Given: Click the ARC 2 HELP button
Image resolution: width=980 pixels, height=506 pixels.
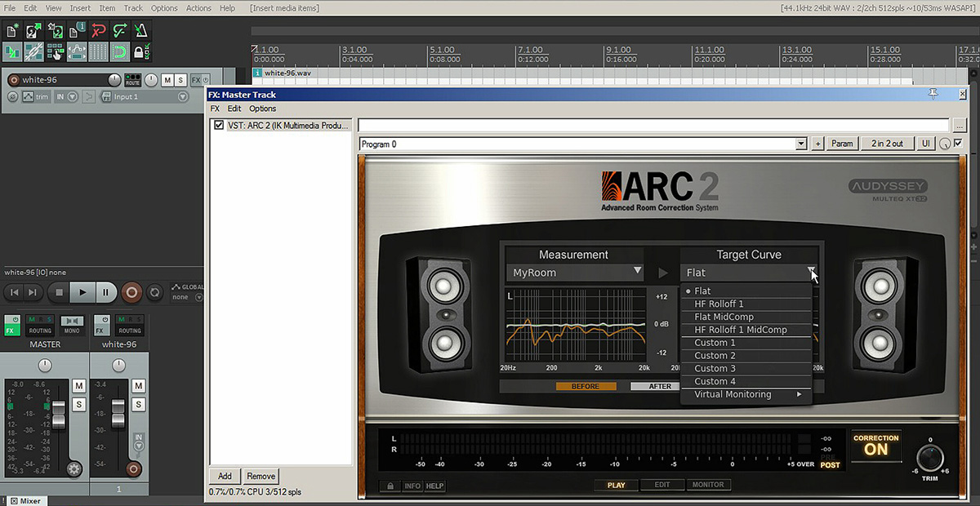Looking at the screenshot, I should pyautogui.click(x=434, y=486).
